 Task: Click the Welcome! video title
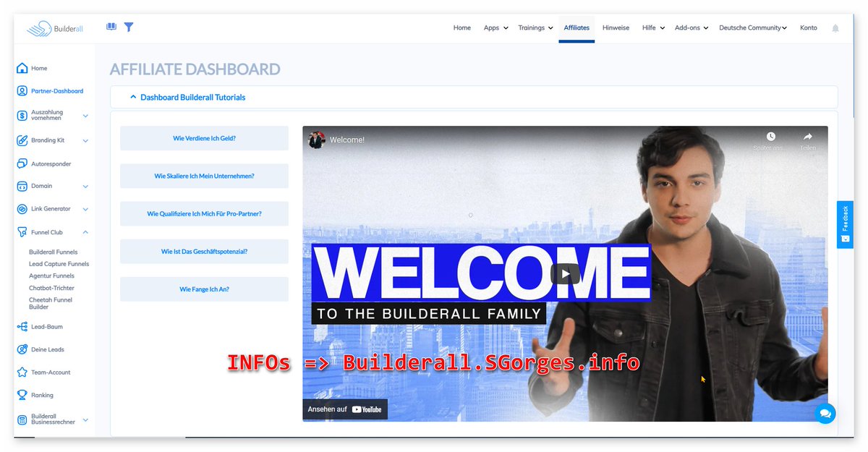[x=347, y=140]
